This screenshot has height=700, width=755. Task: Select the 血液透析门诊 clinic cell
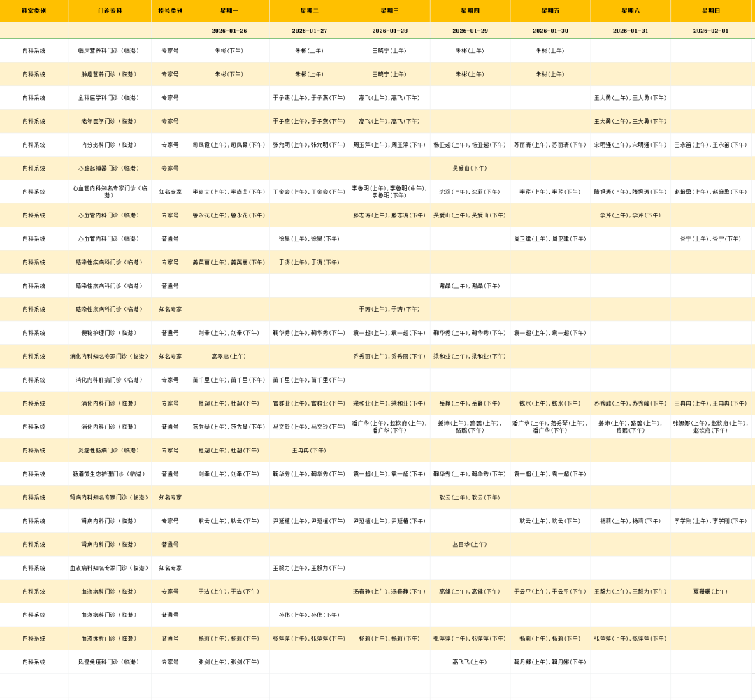pyautogui.click(x=110, y=638)
